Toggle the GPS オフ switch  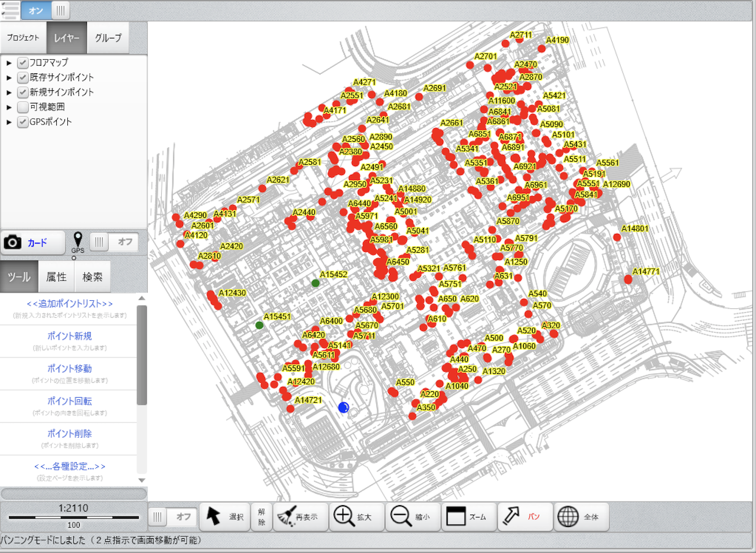115,242
